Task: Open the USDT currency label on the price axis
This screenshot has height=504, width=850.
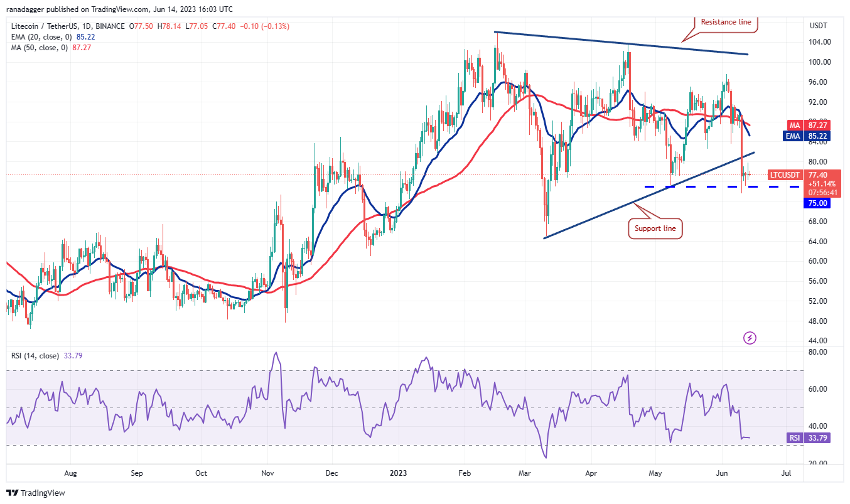Action: click(819, 26)
